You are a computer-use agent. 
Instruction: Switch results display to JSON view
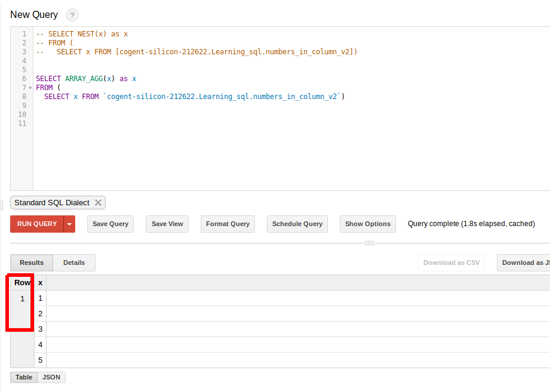pos(51,377)
